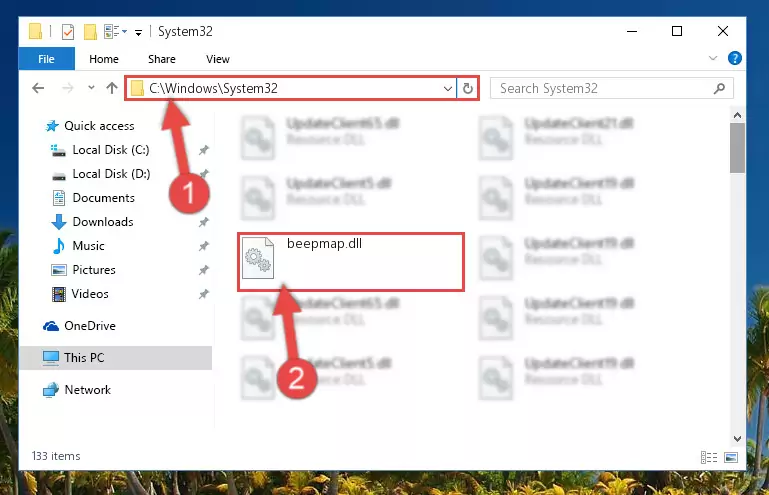Click the pin icon next to Pictures

coord(204,270)
